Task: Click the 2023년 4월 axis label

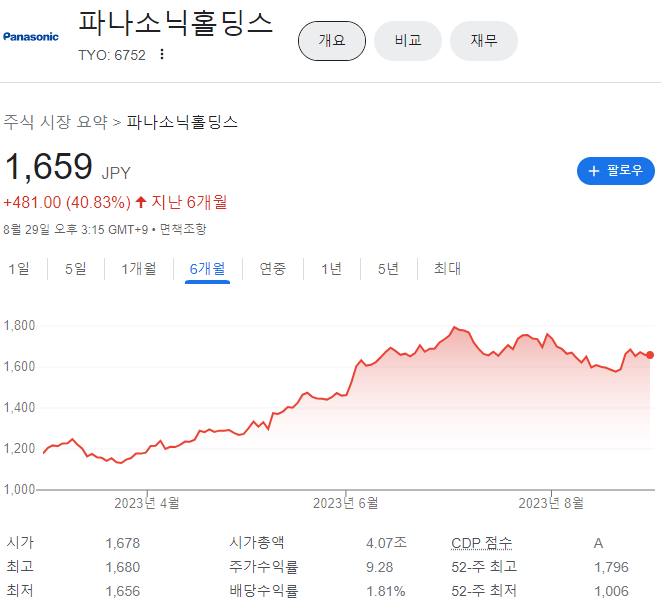Action: coord(147,503)
